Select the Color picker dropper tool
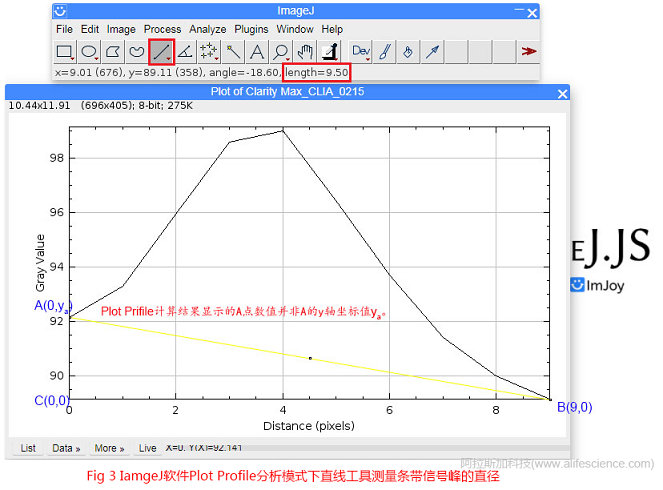This screenshot has height=490, width=663. pyautogui.click(x=329, y=50)
